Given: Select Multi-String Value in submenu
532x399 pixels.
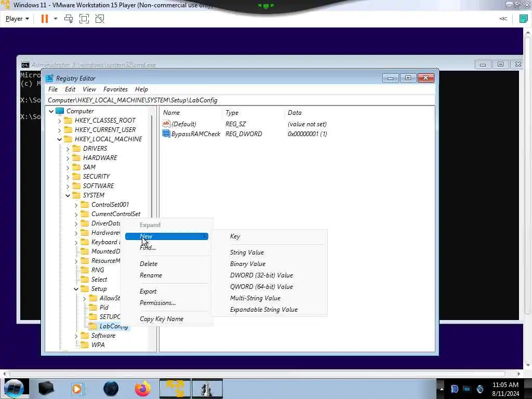Looking at the screenshot, I should click(x=270, y=298).
